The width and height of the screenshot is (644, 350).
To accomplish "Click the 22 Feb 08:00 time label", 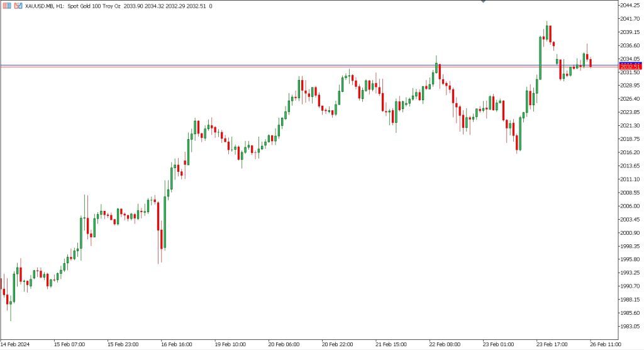I will pos(445,344).
